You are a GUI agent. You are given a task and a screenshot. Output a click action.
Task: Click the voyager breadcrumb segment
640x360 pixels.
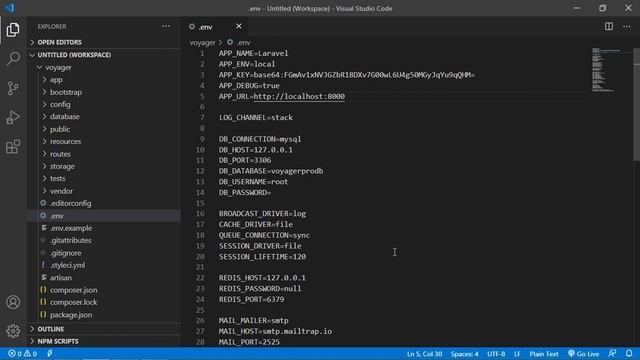pos(202,42)
